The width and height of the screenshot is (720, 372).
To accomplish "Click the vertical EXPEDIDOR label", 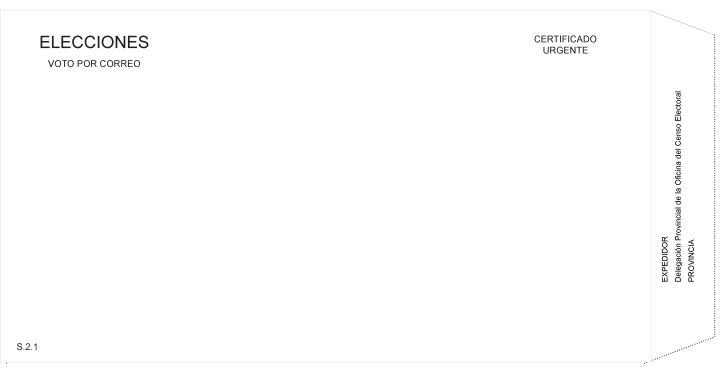I will pos(665,259).
